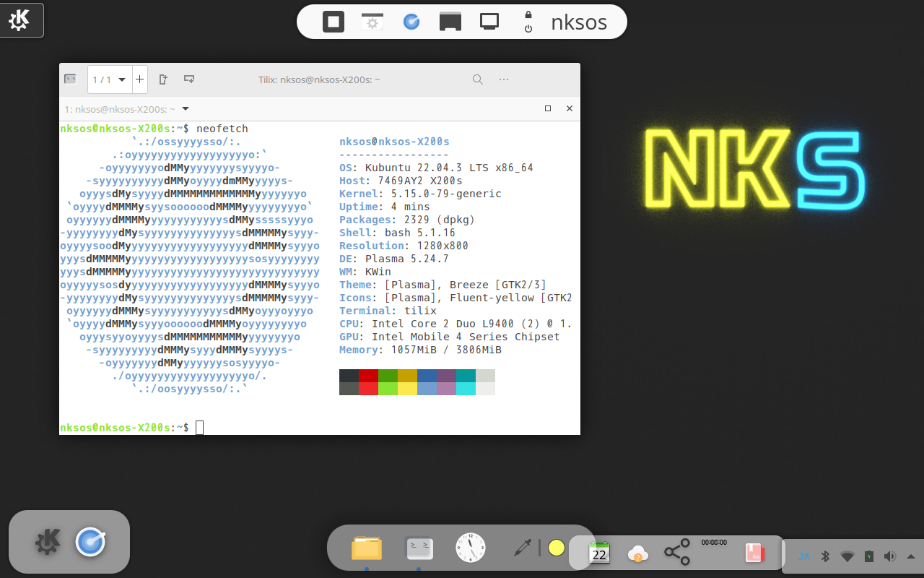The height and width of the screenshot is (578, 924).
Task: Click the Kernel 5.15.0-79-generic line
Action: pos(420,194)
